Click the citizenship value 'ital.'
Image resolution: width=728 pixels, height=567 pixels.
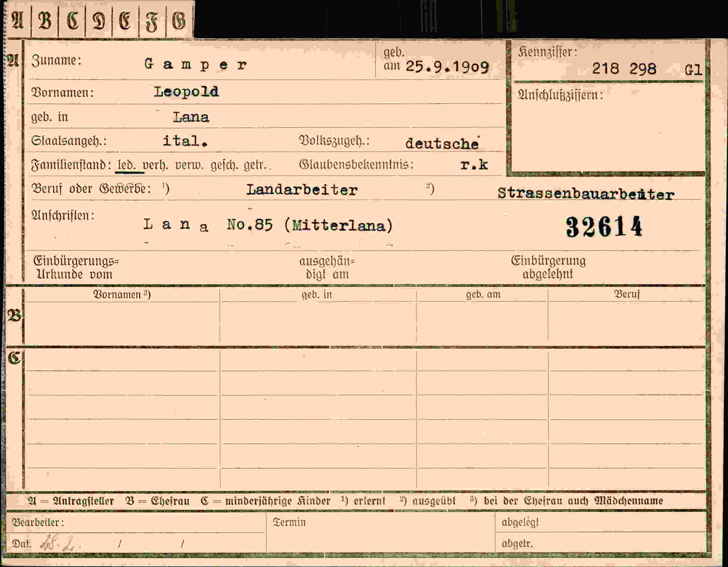[185, 141]
